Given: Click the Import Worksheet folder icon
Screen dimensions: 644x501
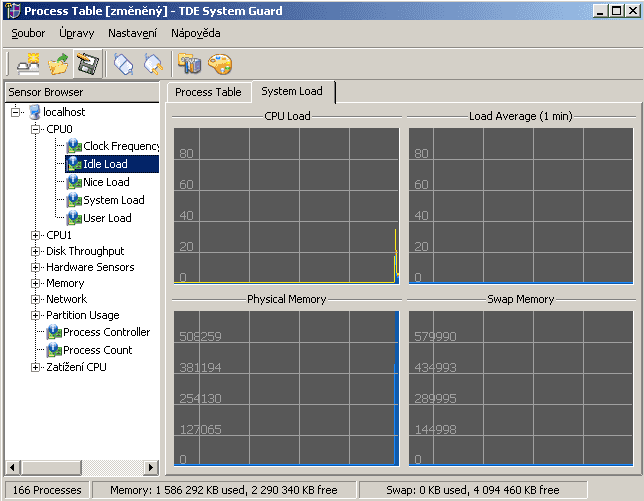Looking at the screenshot, I should coord(59,64).
